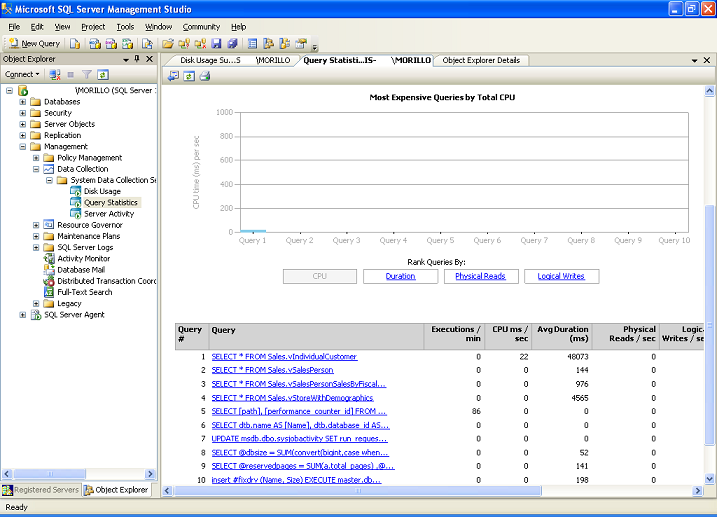
Task: Click the Open File folder icon
Action: 168,43
